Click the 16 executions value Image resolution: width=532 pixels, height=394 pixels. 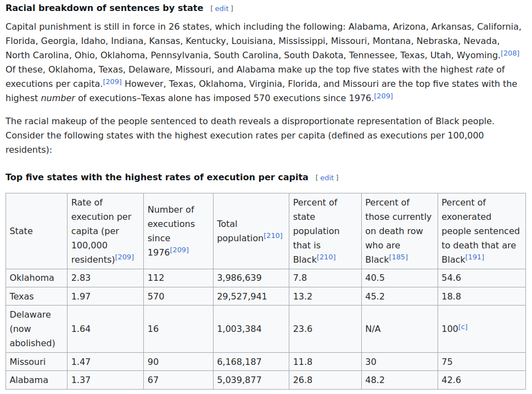(x=153, y=329)
